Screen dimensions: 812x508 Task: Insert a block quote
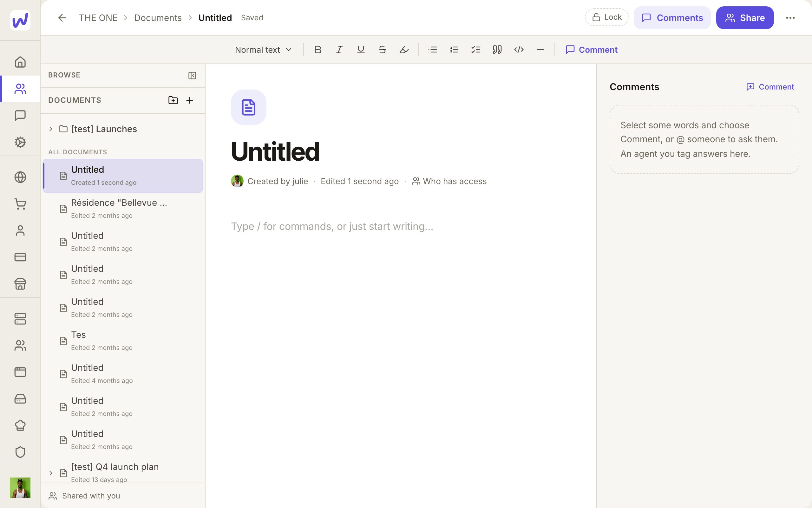click(497, 50)
